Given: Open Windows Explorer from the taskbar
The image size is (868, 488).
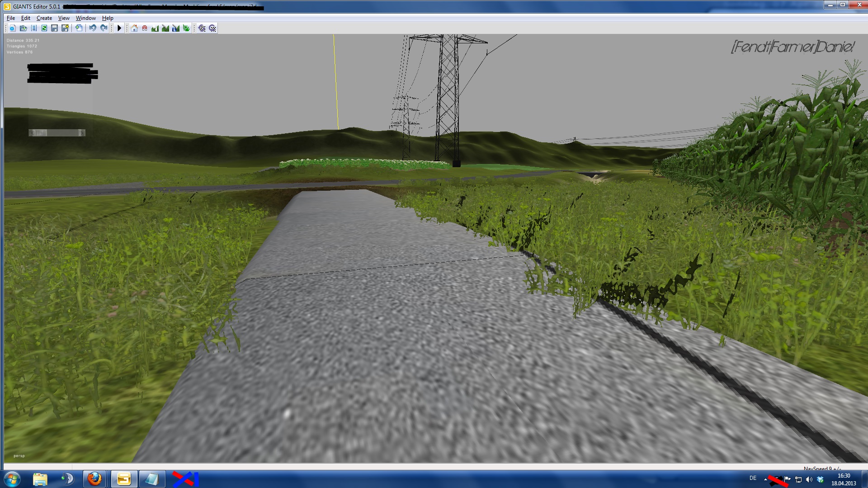Looking at the screenshot, I should coord(40,479).
